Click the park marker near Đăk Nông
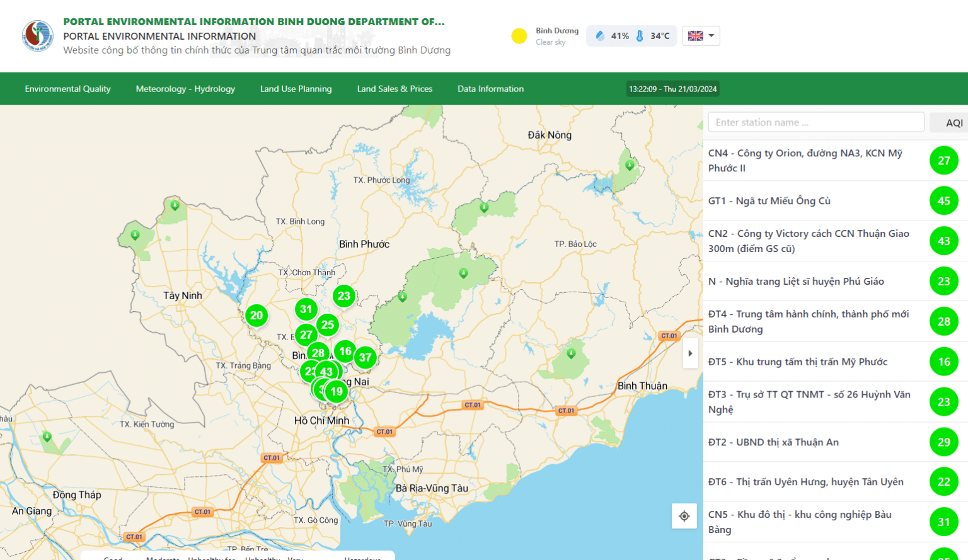Image resolution: width=968 pixels, height=560 pixels. point(628,164)
